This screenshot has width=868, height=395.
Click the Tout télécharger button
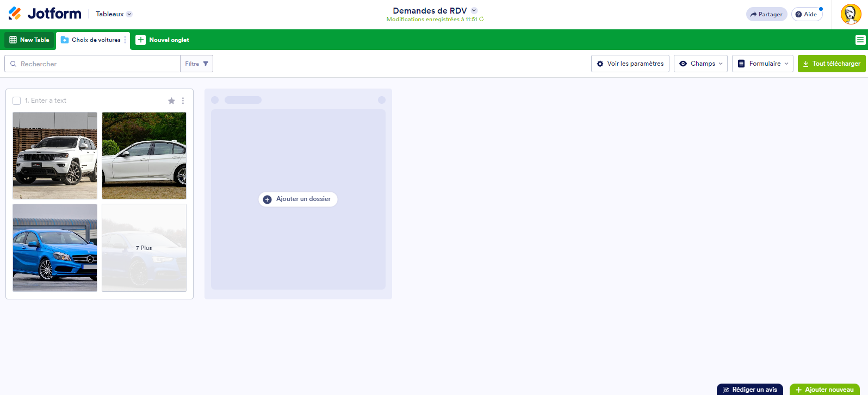click(832, 64)
